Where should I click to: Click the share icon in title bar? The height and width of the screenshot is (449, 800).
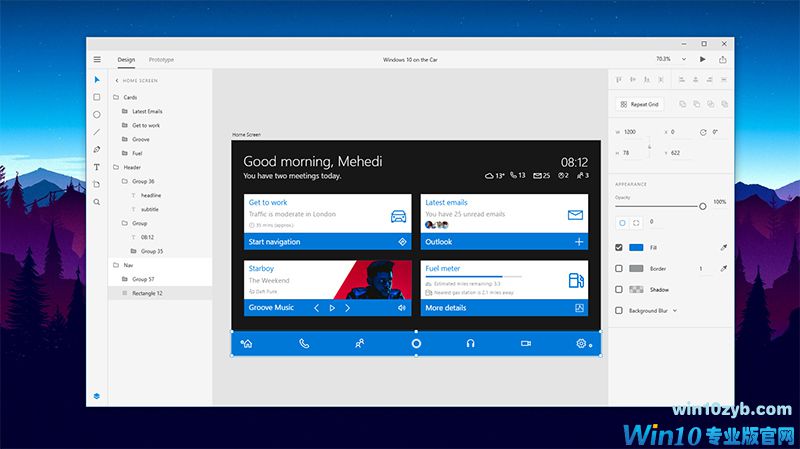tap(722, 59)
